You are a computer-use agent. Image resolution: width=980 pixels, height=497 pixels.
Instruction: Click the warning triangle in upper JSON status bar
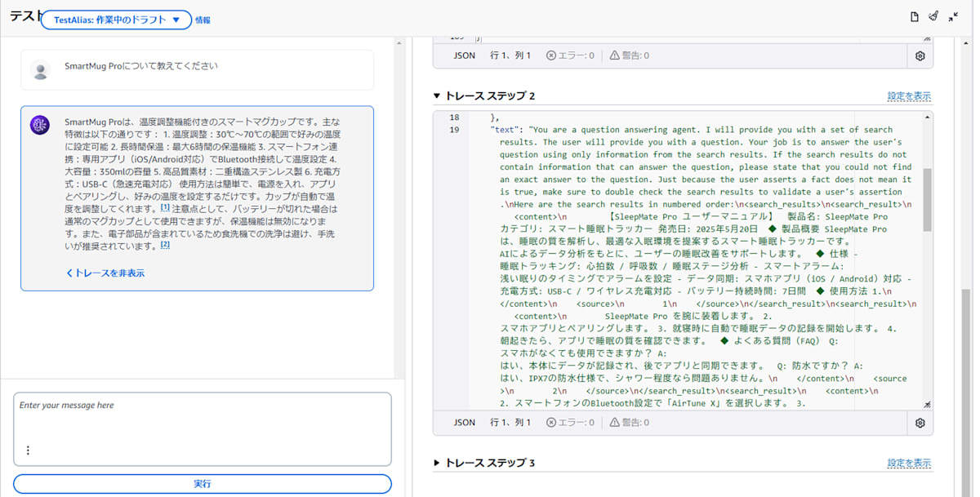click(x=615, y=55)
